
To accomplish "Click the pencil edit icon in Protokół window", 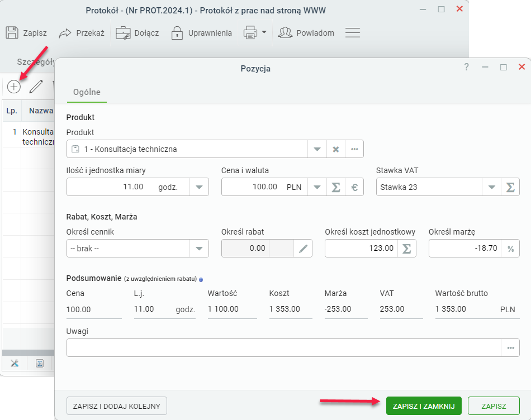I will [36, 87].
